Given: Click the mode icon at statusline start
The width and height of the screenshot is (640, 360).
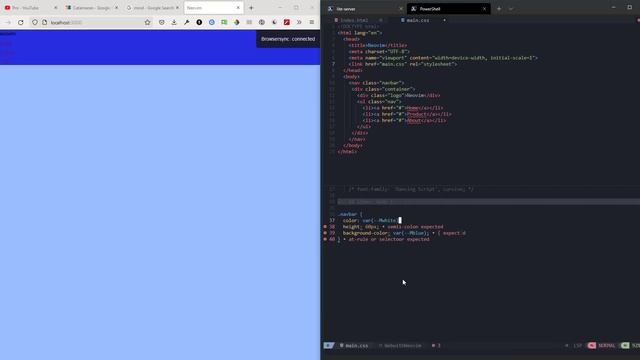Looking at the screenshot, I should [328, 346].
